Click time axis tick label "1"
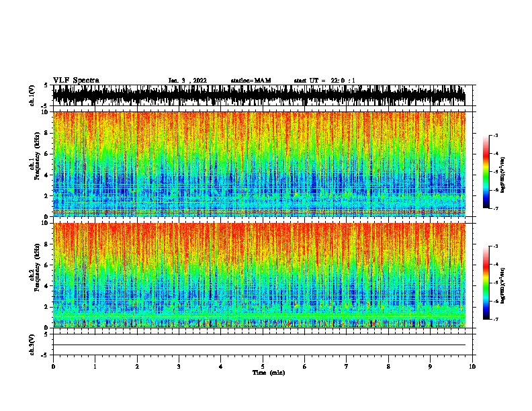 point(95,367)
